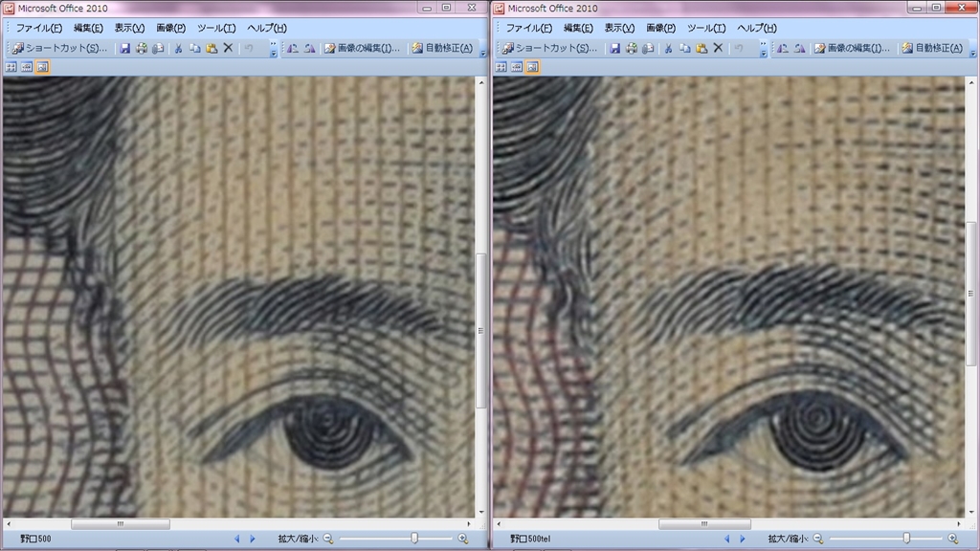
Task: Expand formatting toolbar options in right window
Action: tap(972, 50)
